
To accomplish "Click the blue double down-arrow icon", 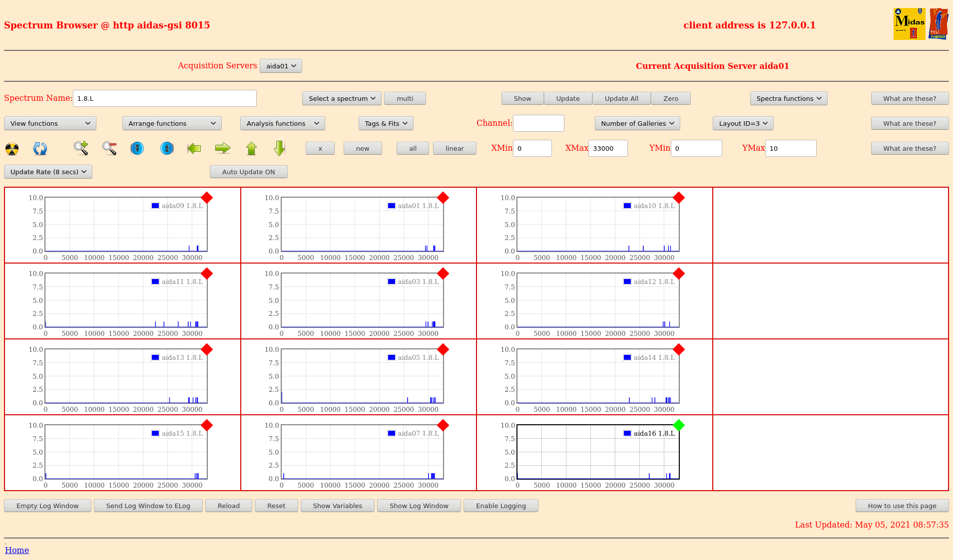I will tap(137, 148).
